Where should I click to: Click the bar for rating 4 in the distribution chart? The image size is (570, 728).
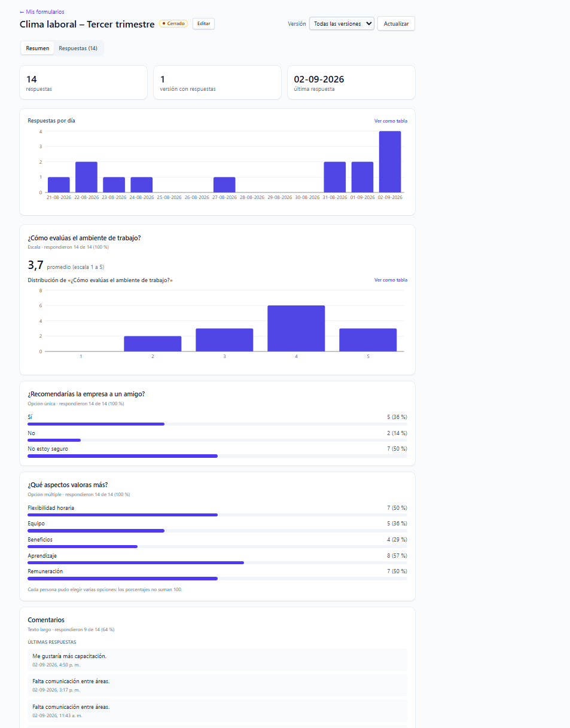point(296,329)
